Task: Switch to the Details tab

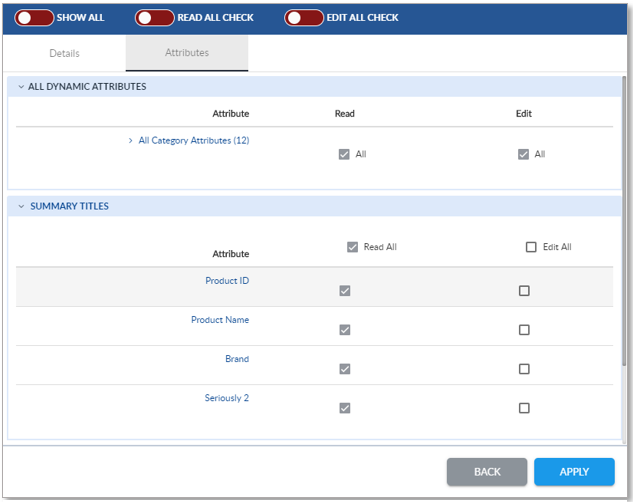Action: (x=64, y=53)
